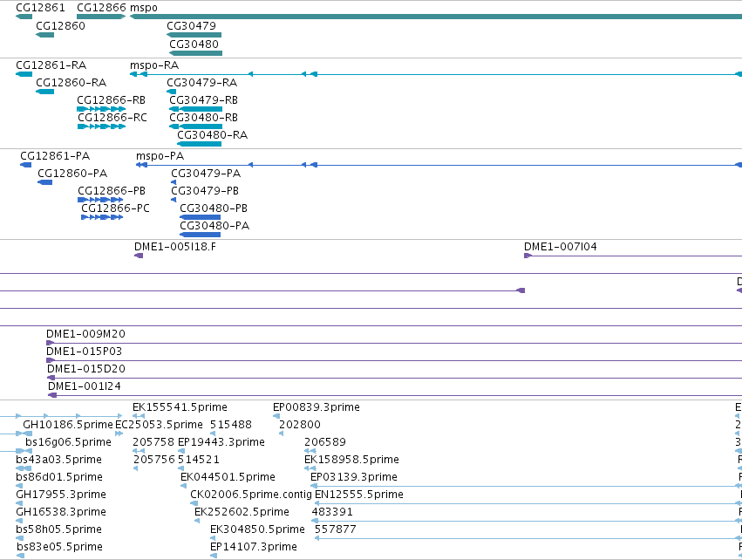Click the CG12866-PB protein label
The image size is (742, 560).
coord(112,191)
